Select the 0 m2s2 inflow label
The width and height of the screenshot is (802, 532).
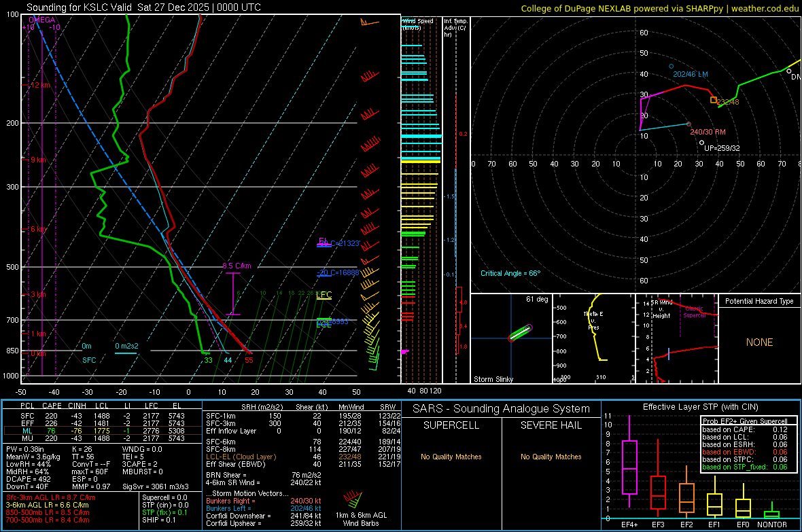[x=126, y=347]
